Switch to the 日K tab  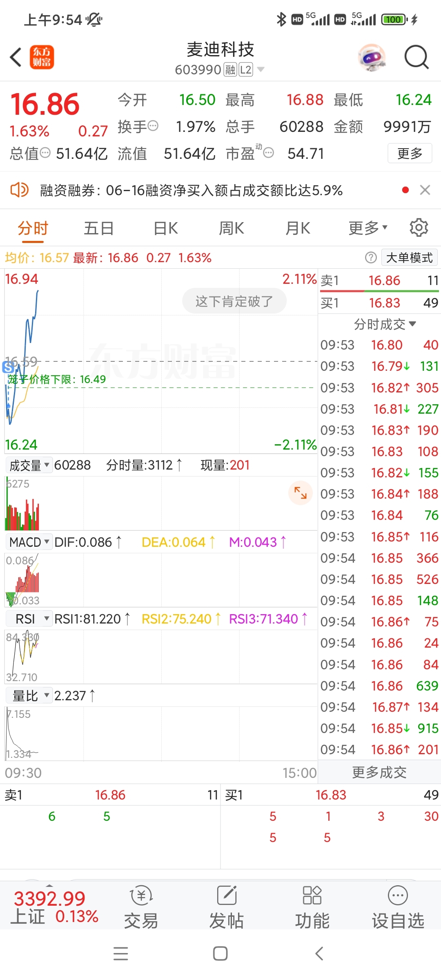tap(165, 229)
